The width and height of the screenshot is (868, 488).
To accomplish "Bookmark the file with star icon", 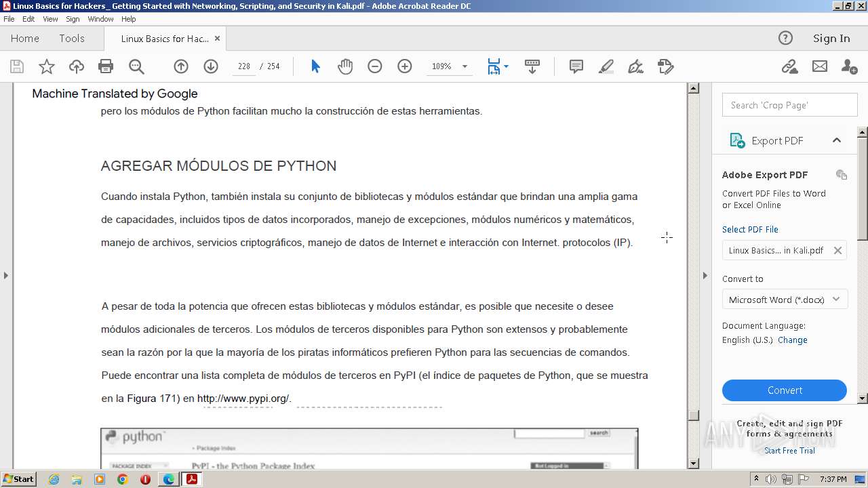I will tap(47, 66).
